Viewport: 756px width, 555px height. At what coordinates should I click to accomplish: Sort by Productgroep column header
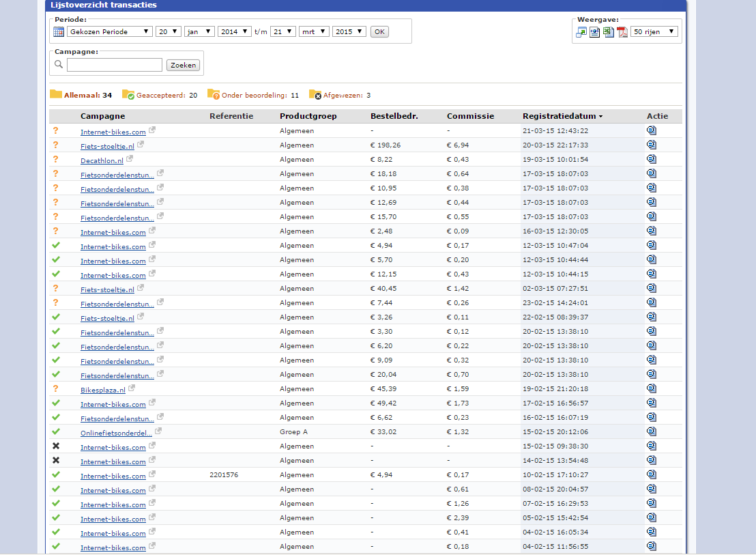pos(308,116)
